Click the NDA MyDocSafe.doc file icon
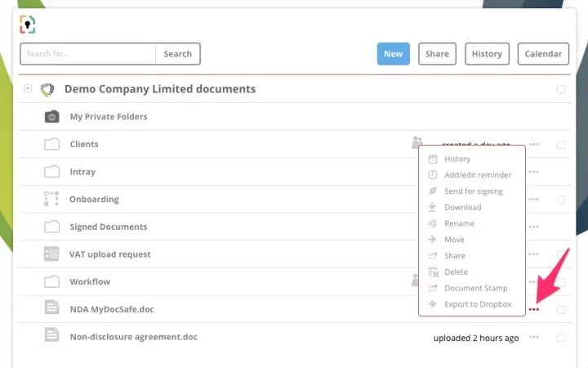This screenshot has width=588, height=368. point(51,307)
